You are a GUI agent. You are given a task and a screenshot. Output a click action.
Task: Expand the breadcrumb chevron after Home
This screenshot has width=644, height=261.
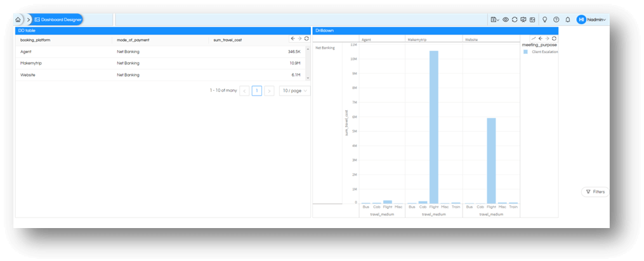point(29,19)
